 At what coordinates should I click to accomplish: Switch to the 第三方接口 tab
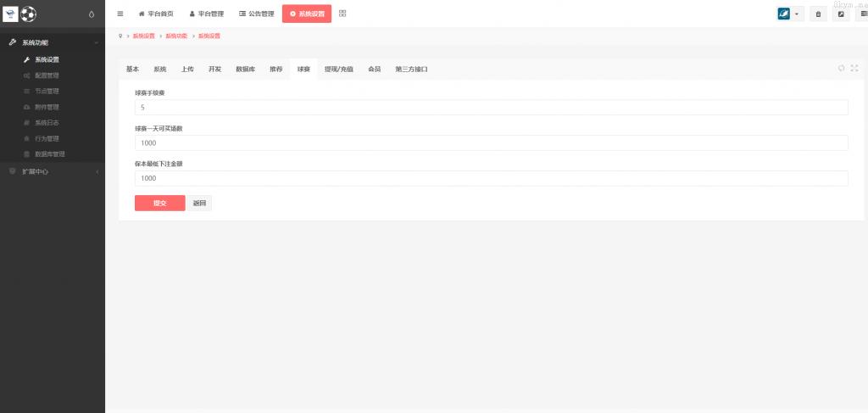coord(411,70)
